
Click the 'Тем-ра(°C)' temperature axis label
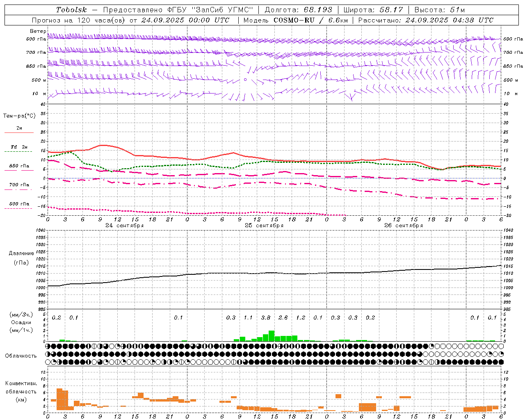click(x=19, y=116)
